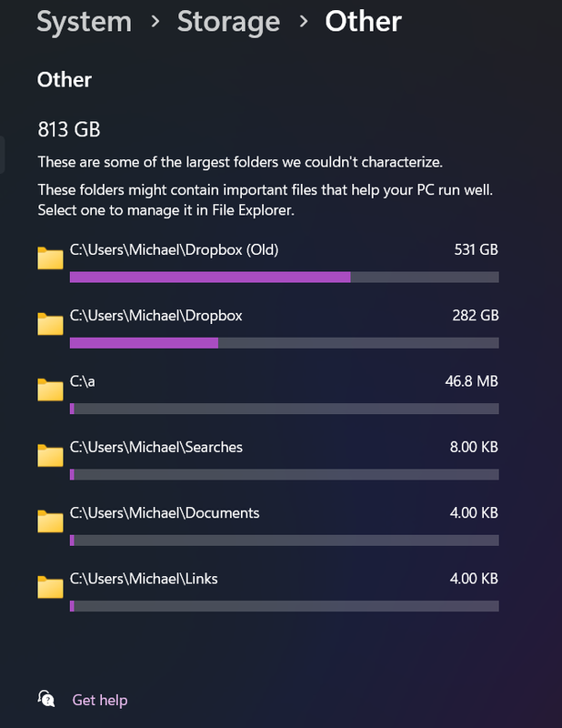Click the 282 GB Dropbox usage bar
This screenshot has width=562, height=728.
[284, 342]
